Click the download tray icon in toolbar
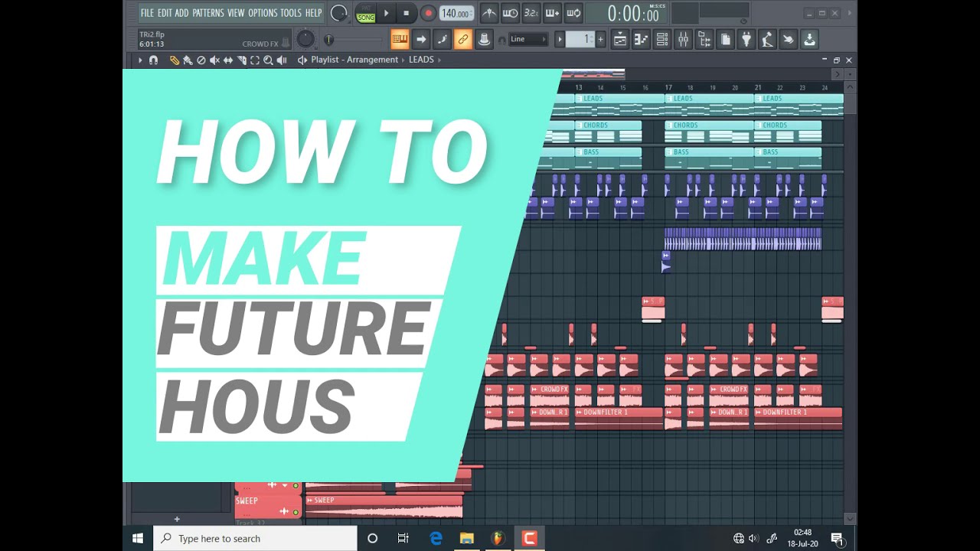Screen dimensions: 980x551 pyautogui.click(x=809, y=39)
